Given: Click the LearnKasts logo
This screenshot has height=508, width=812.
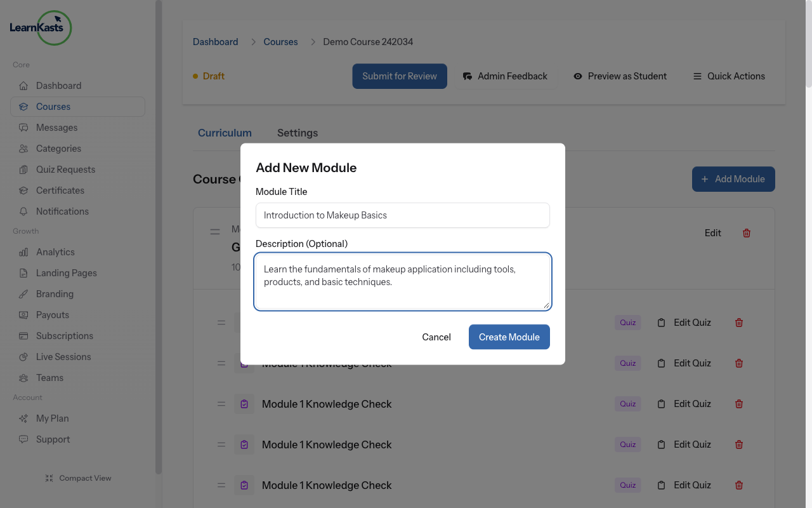Looking at the screenshot, I should click(40, 28).
